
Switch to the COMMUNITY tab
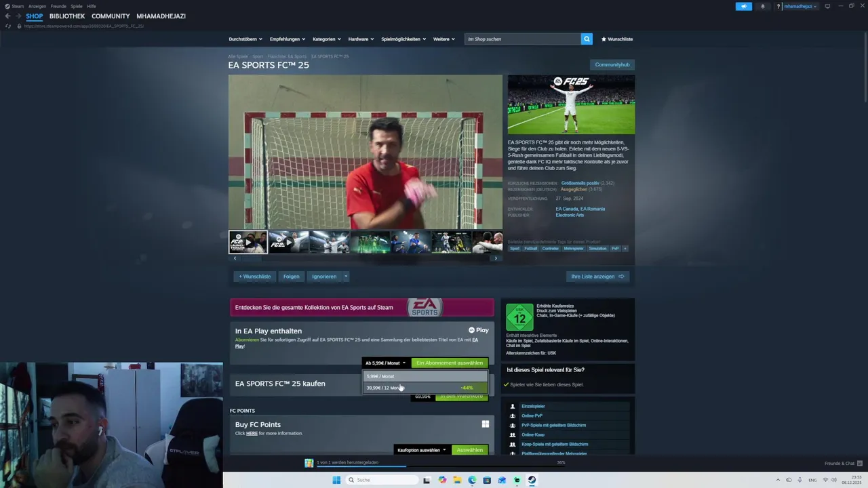(111, 16)
